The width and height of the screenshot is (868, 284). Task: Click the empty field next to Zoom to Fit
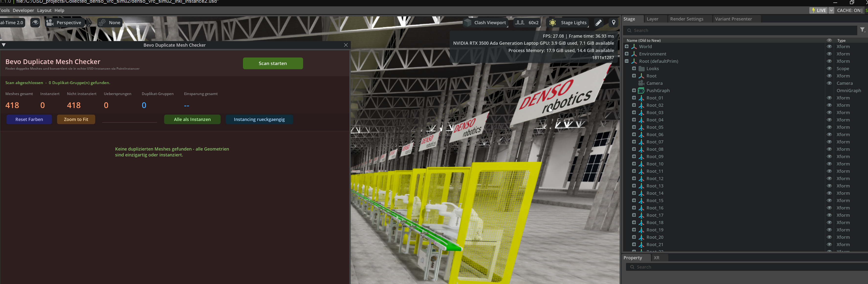(130, 119)
